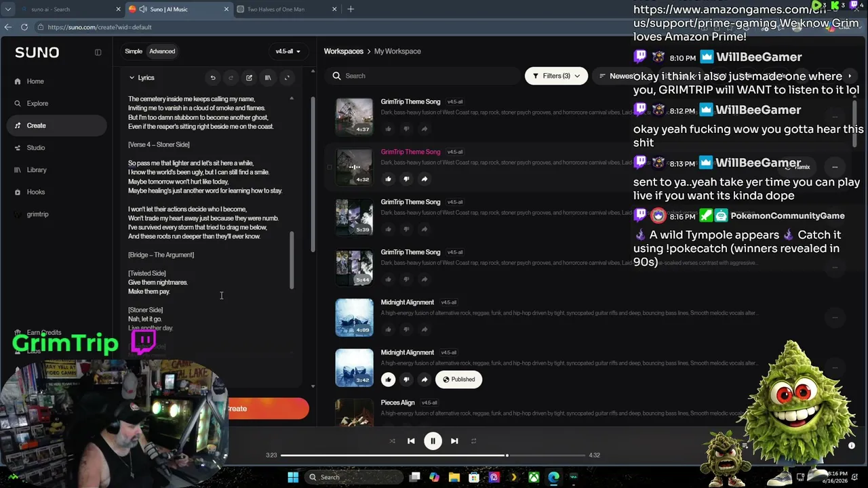Screen dimensions: 868x488
Task: Open File Explorer from the taskbar
Action: coord(454,477)
